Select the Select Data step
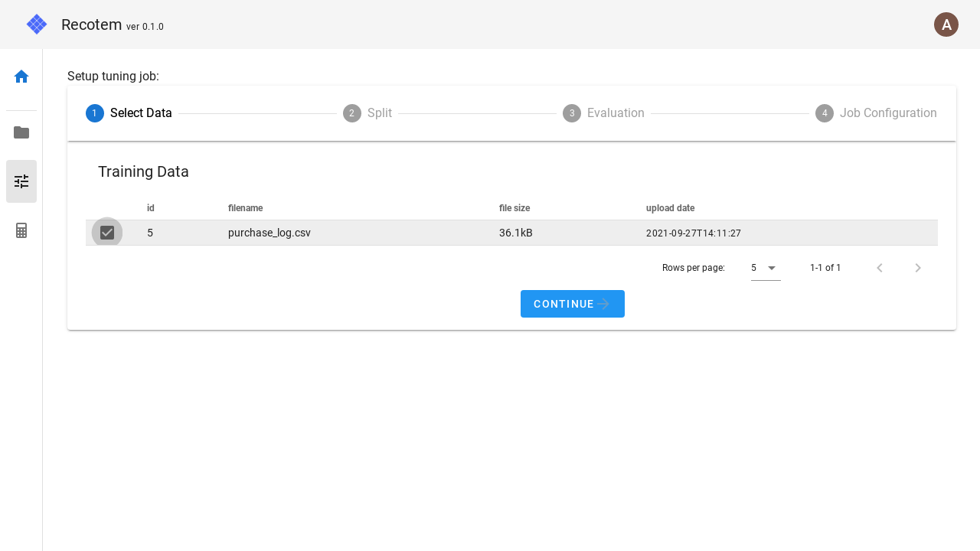 [x=129, y=113]
